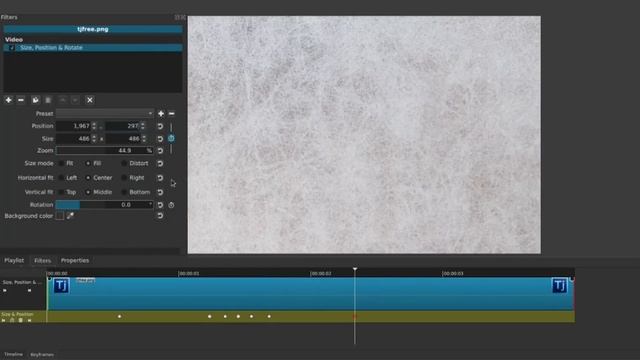Jump to clip start in keyframes track header
640x360 pixels.
pyautogui.click(x=4, y=290)
